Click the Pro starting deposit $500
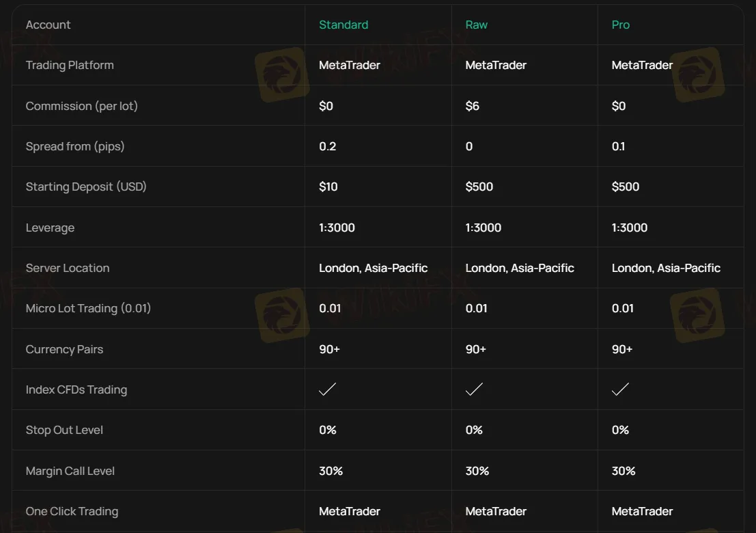This screenshot has height=533, width=756. coord(626,187)
